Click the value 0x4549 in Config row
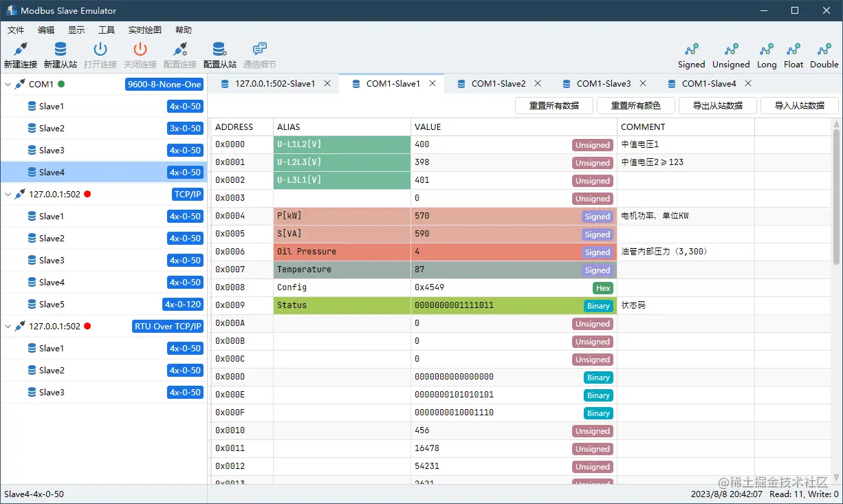The width and height of the screenshot is (843, 504). (429, 287)
